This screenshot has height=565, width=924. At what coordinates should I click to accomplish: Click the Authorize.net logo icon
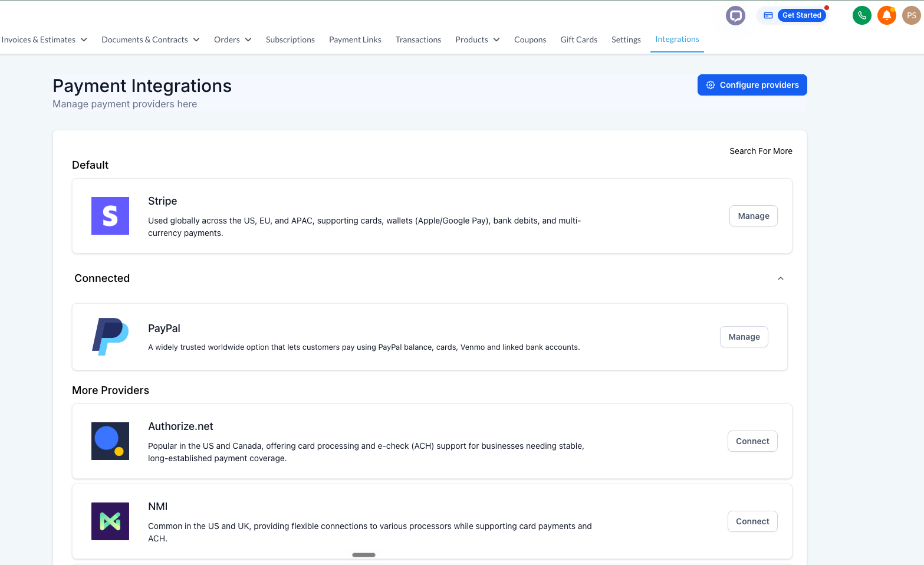[110, 441]
